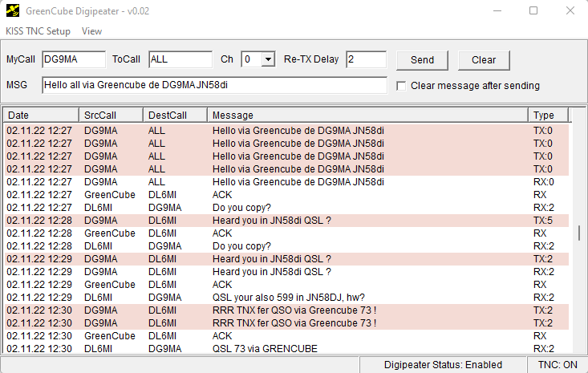Click the MSG message text field

pyautogui.click(x=214, y=85)
